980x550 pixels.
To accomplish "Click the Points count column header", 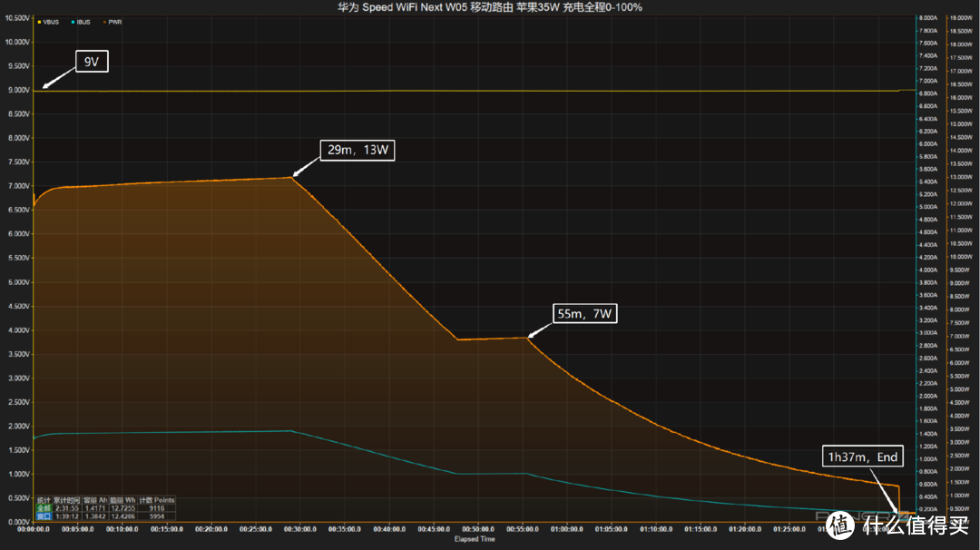I will [x=156, y=500].
